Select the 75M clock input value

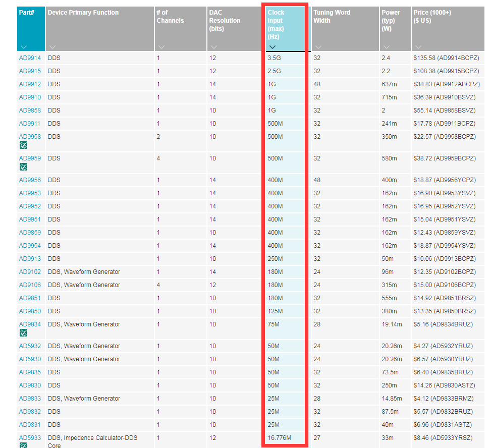[274, 325]
